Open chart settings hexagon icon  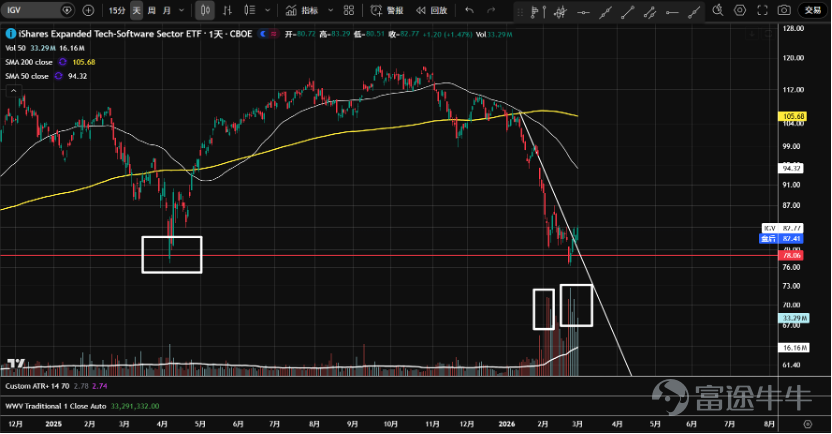point(740,10)
